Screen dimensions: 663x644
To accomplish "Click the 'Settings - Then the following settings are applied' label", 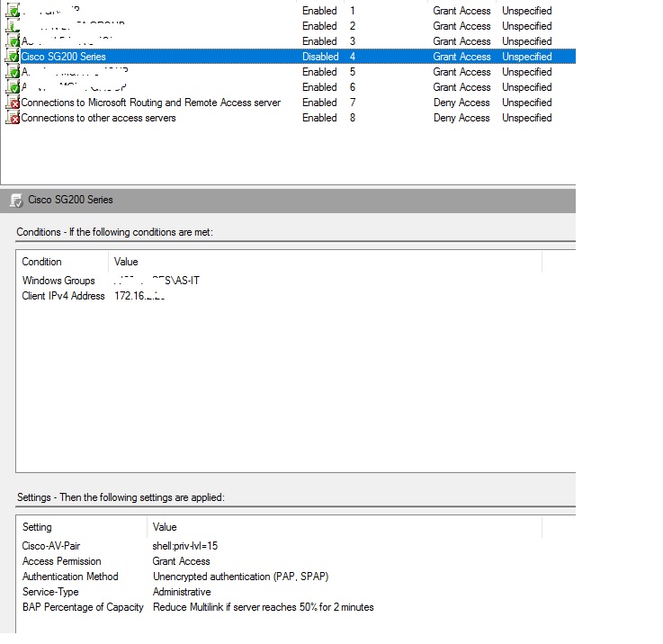I will (x=121, y=497).
